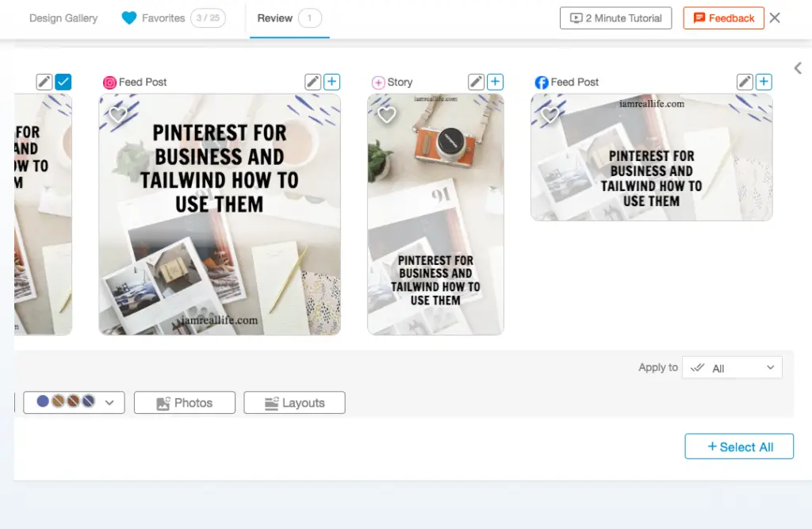Edit the partially visible leftmost design
The image size is (812, 529).
tap(44, 82)
